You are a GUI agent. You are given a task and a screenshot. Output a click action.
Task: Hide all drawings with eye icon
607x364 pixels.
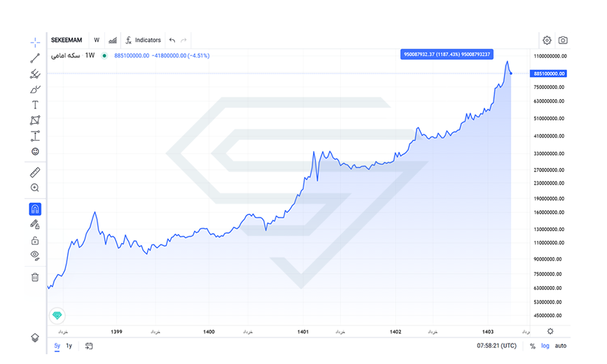pos(35,255)
